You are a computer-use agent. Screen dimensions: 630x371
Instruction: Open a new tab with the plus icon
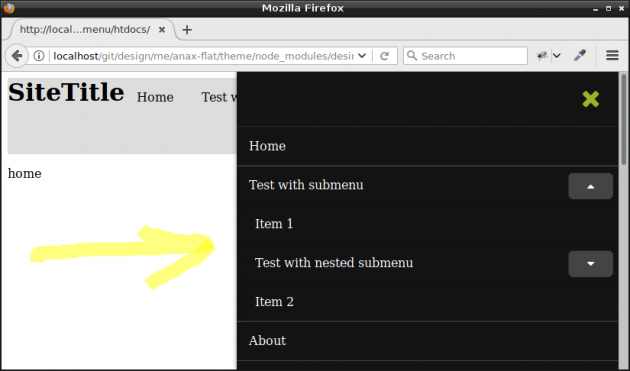187,30
